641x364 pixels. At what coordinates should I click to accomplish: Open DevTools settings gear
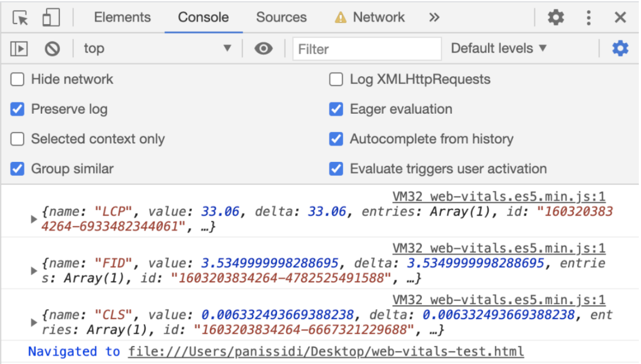556,17
